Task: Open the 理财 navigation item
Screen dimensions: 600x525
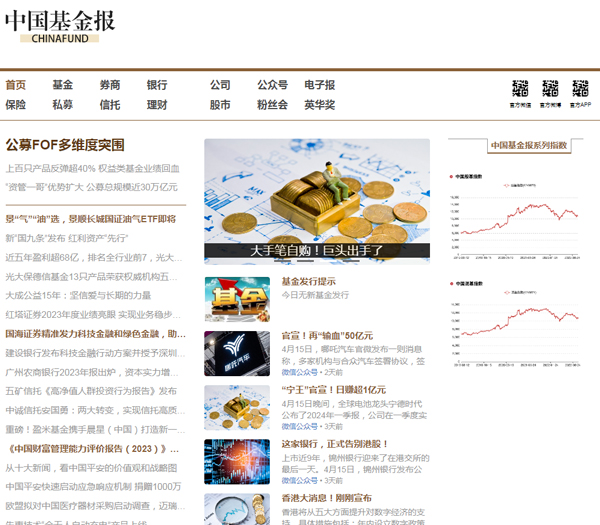Action: [157, 104]
